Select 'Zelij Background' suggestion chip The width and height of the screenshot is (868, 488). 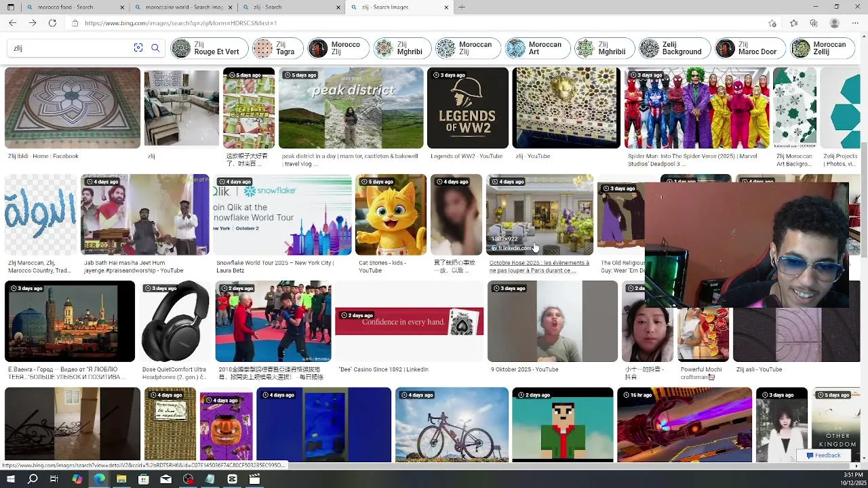(x=674, y=48)
